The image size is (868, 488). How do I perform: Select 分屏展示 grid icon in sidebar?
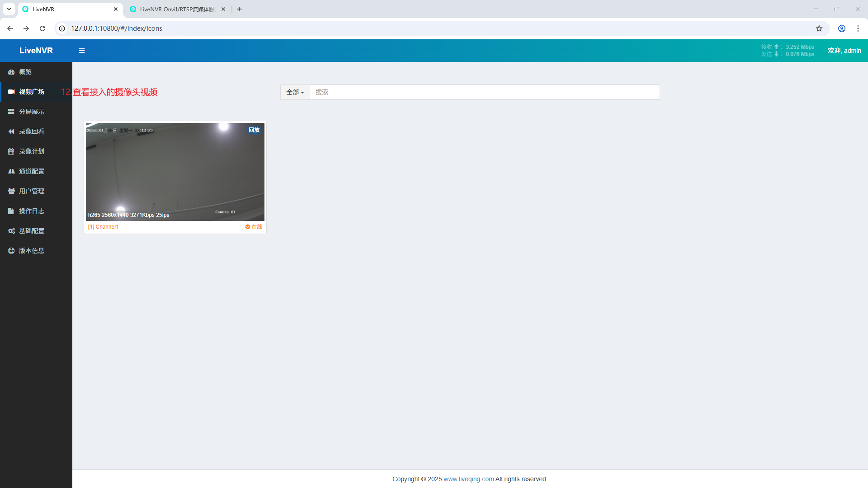(x=11, y=112)
